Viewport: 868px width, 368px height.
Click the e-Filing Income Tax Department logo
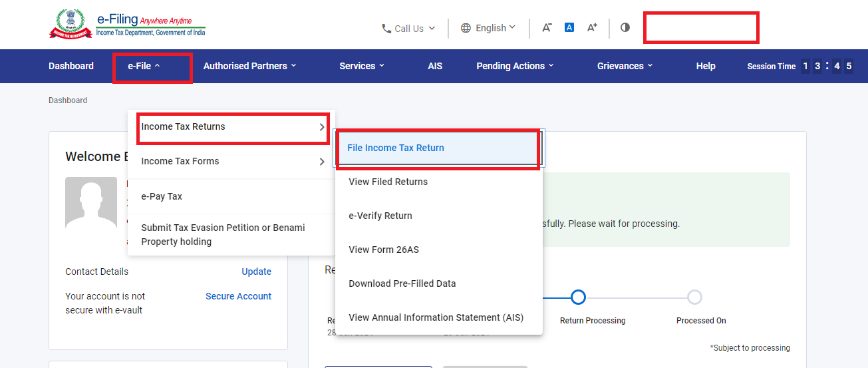click(x=126, y=25)
